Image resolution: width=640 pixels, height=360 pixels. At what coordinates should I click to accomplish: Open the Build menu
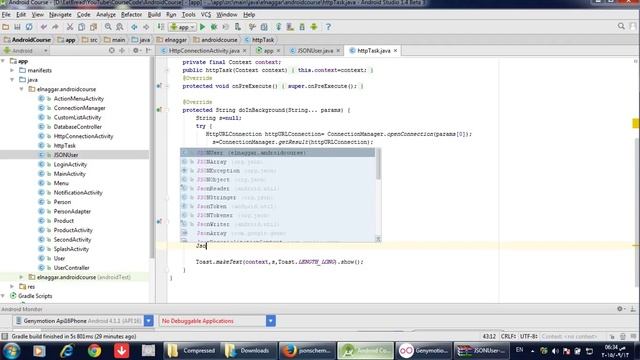[x=154, y=15]
